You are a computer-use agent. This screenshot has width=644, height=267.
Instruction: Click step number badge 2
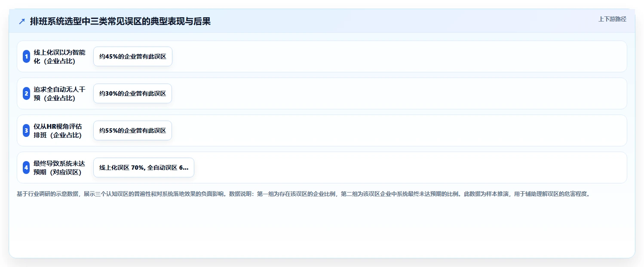[26, 93]
